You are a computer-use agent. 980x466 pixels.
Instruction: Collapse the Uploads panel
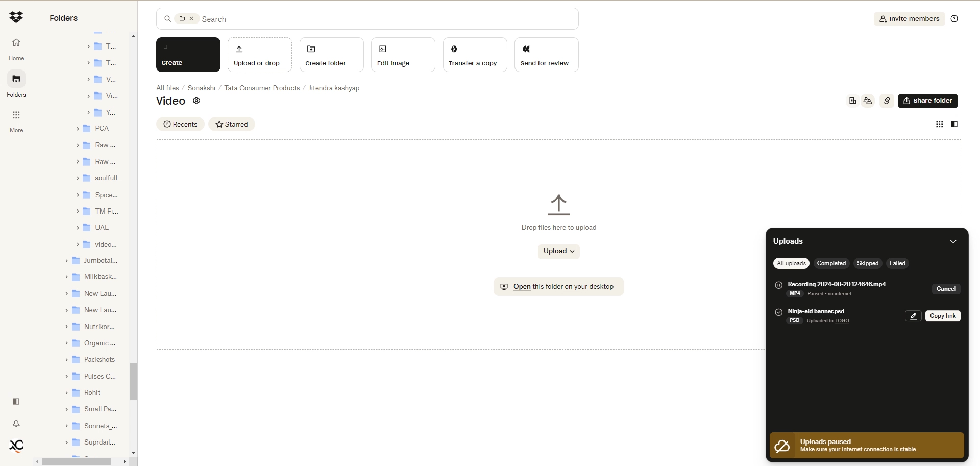(953, 241)
